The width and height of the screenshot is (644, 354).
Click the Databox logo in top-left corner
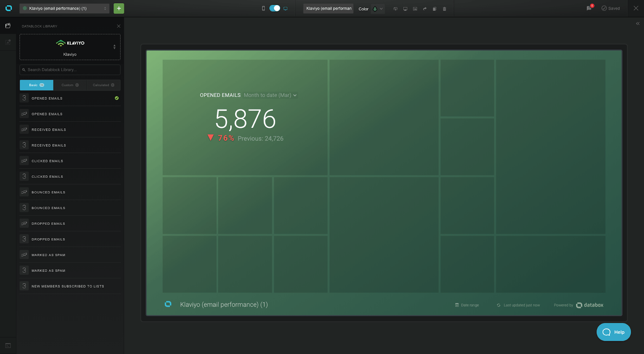click(8, 8)
